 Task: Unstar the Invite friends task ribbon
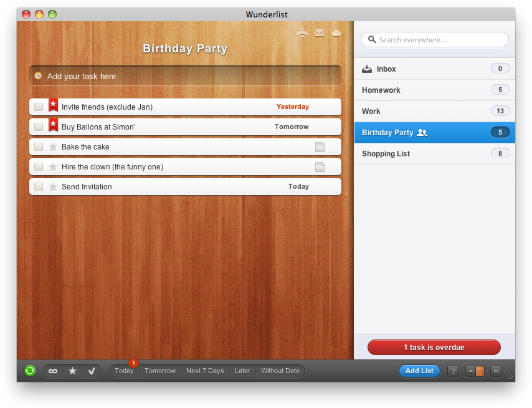click(x=54, y=105)
